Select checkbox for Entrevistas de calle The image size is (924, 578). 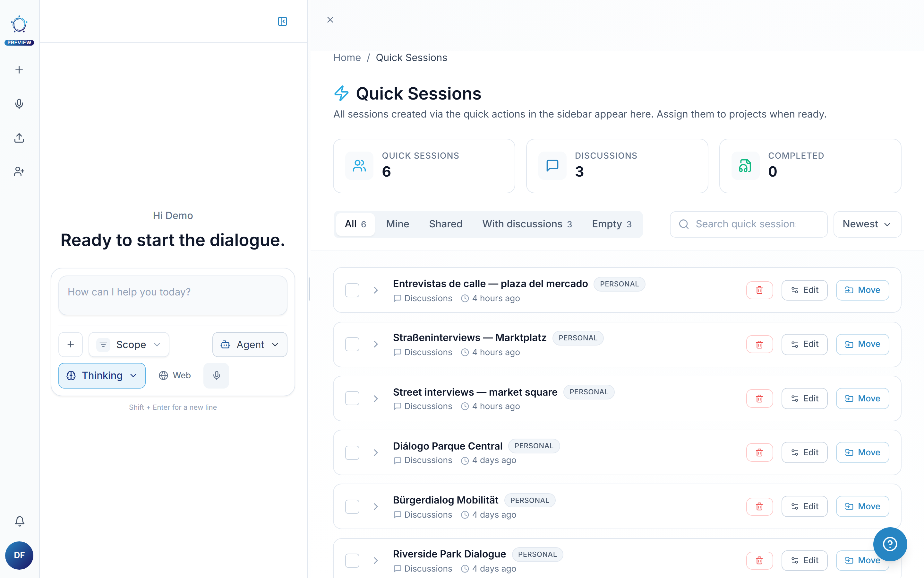(352, 290)
